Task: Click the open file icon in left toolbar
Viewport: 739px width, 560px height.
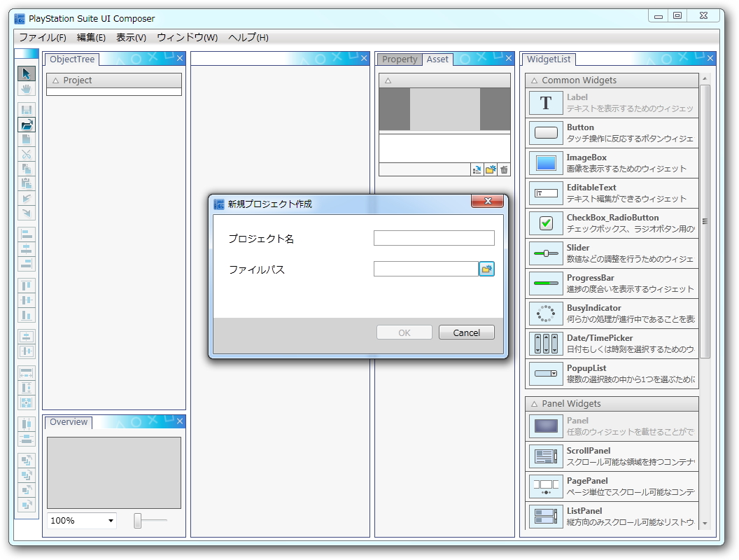Action: [26, 125]
